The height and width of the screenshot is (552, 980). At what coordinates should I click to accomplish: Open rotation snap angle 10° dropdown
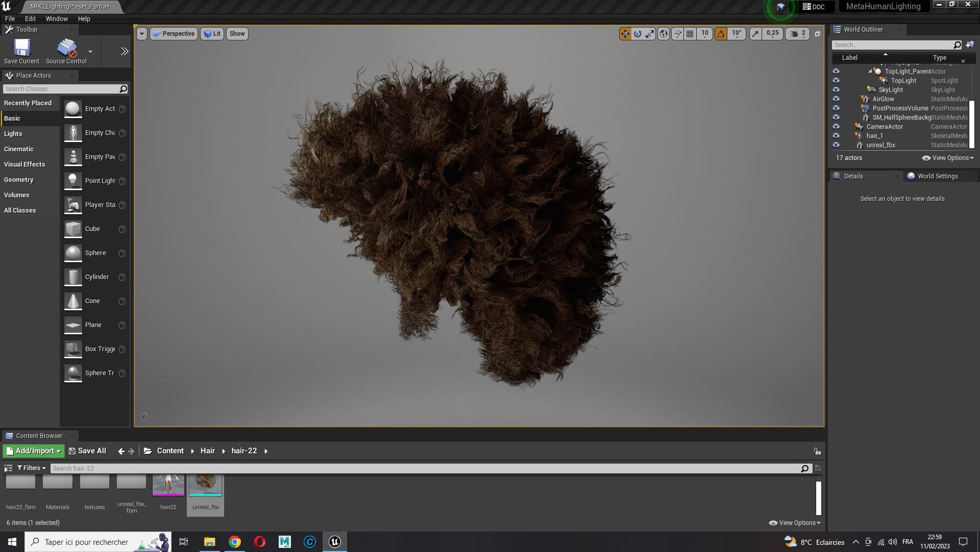pyautogui.click(x=736, y=34)
